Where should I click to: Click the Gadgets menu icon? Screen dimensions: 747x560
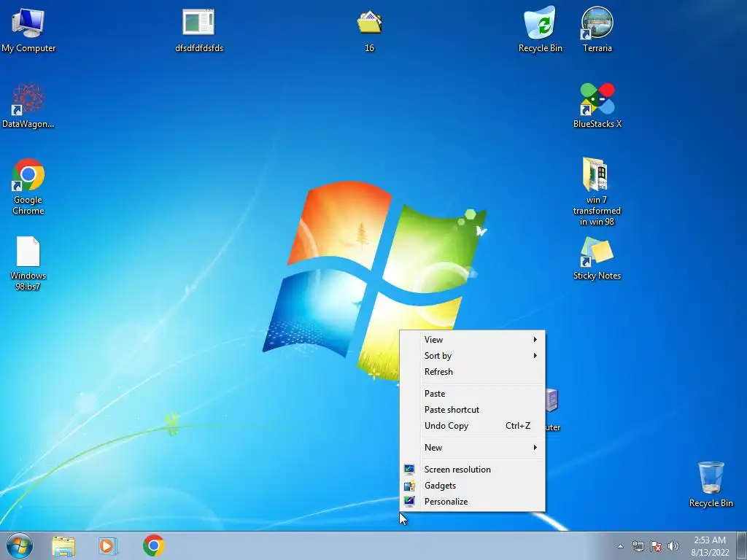click(x=409, y=486)
